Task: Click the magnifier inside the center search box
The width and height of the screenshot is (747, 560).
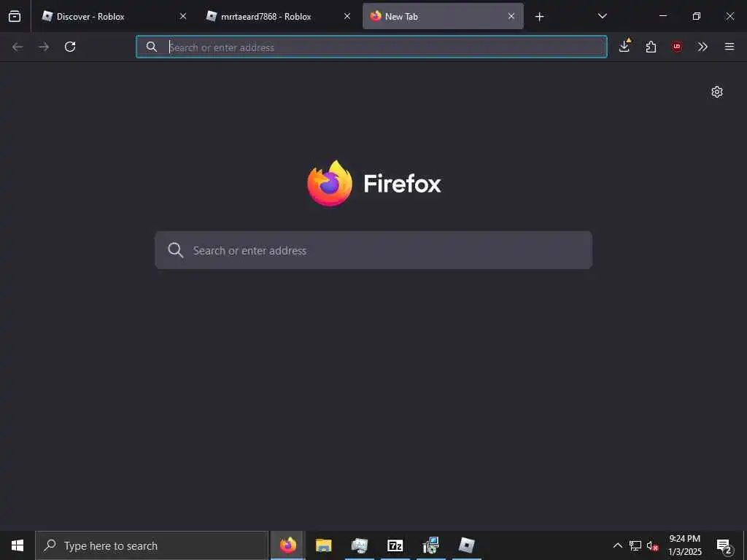Action: [x=175, y=250]
